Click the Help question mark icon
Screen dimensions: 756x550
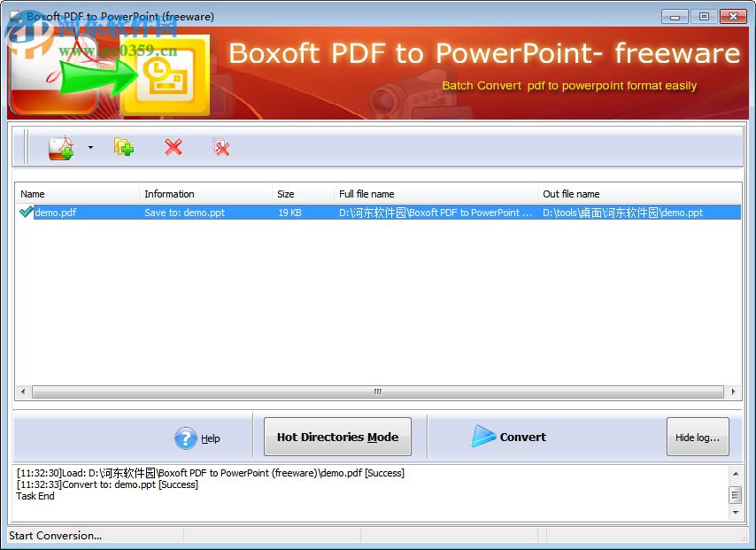click(x=186, y=438)
